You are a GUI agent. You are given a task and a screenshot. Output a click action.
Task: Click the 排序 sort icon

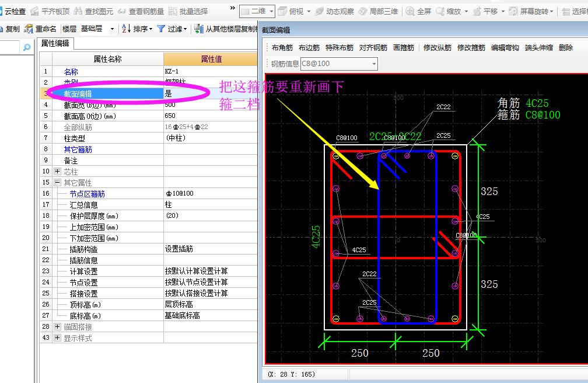pos(127,29)
